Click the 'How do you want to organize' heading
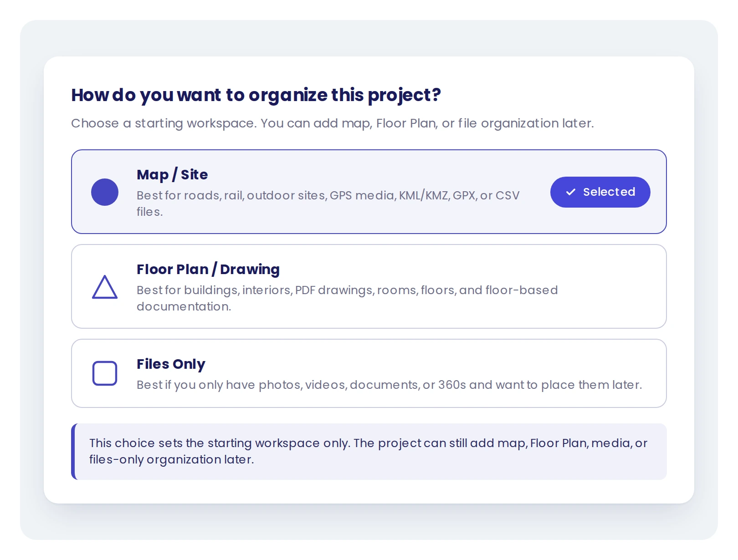Viewport: 738px width, 560px height. pyautogui.click(x=256, y=95)
